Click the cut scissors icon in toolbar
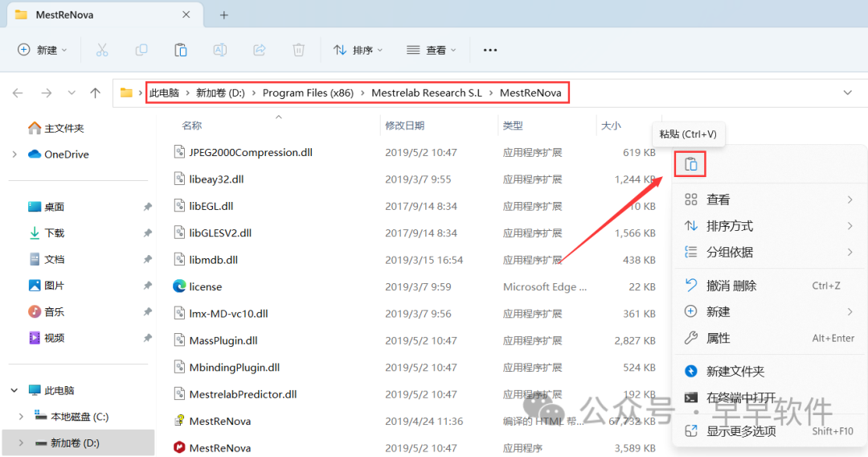Screen dimensions: 868x457 point(102,50)
